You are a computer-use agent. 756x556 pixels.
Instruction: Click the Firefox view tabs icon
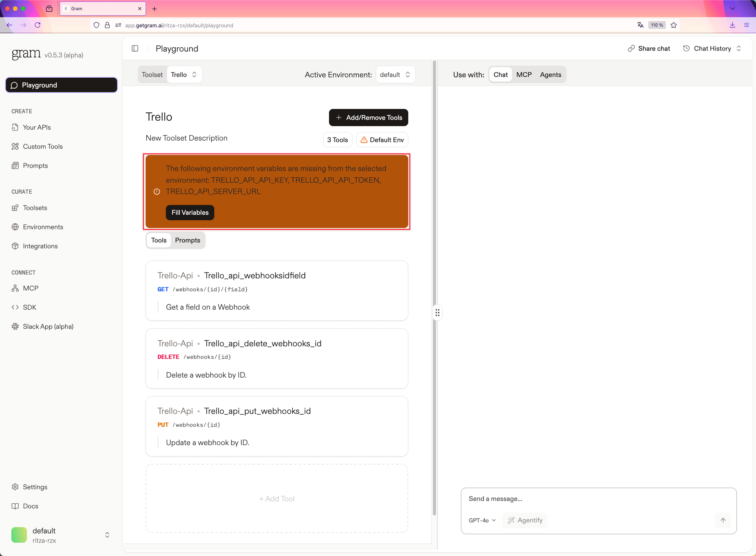(49, 9)
